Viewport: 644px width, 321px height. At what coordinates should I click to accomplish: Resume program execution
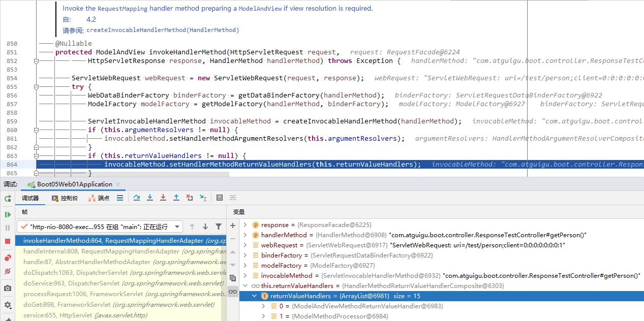pos(8,214)
